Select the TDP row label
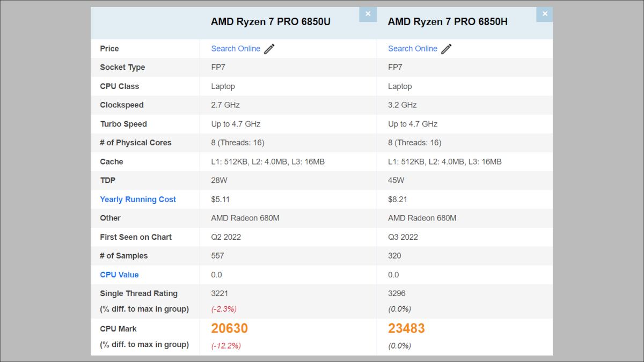 point(107,180)
